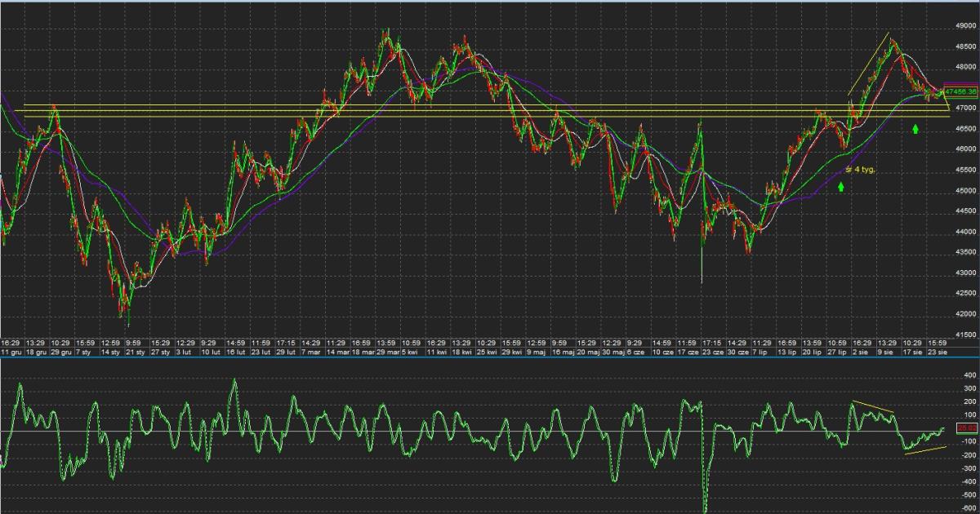Click the 23 sie date label
This screenshot has height=514, width=980.
(x=937, y=352)
